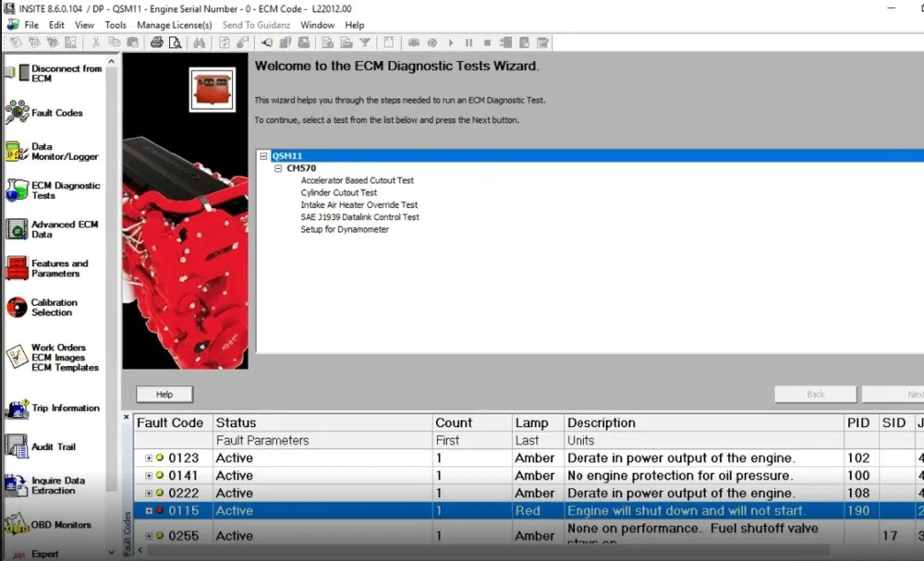Screen dimensions: 924x561
Task: Click the sidebar scroll down arrow
Action: pyautogui.click(x=112, y=553)
